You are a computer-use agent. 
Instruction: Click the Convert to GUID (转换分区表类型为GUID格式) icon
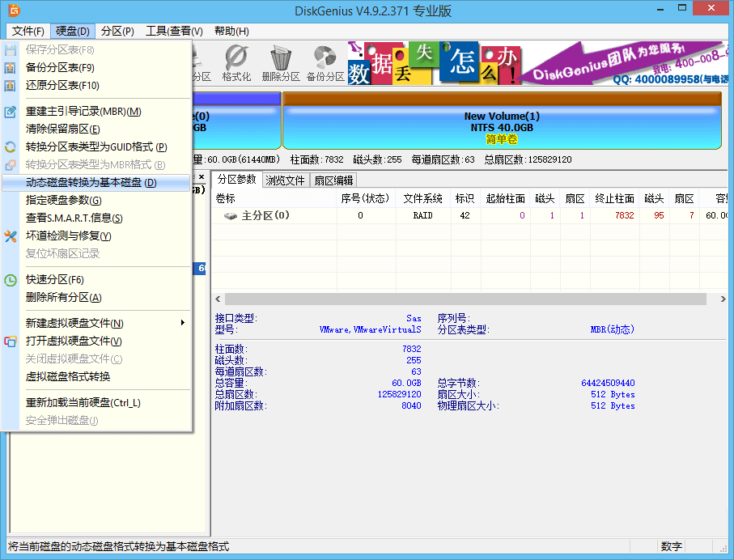pyautogui.click(x=11, y=147)
